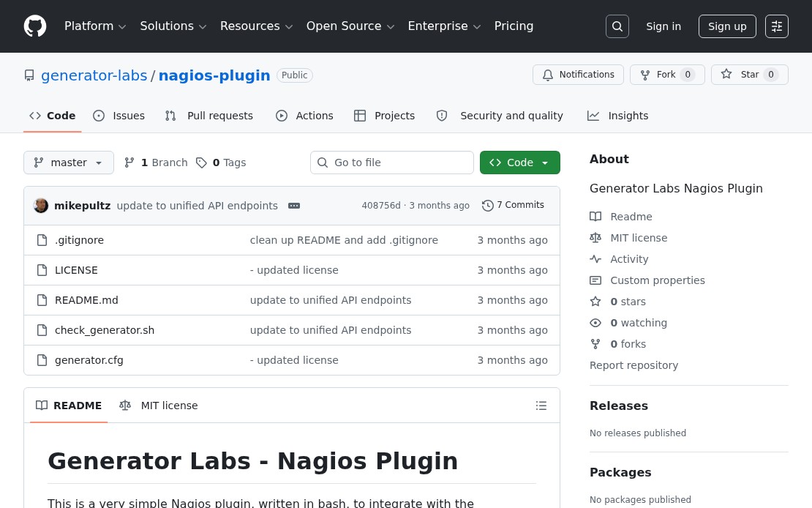Click the fork icon beside 0 forks
Image resolution: width=812 pixels, height=508 pixels.
(595, 344)
